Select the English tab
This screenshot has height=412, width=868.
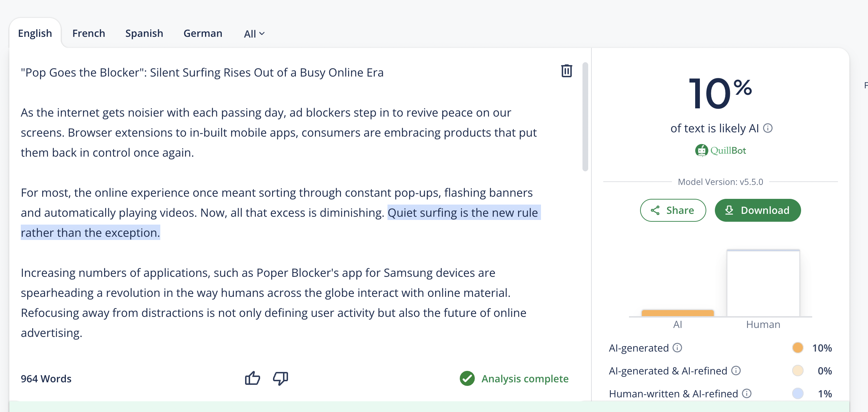coord(35,33)
